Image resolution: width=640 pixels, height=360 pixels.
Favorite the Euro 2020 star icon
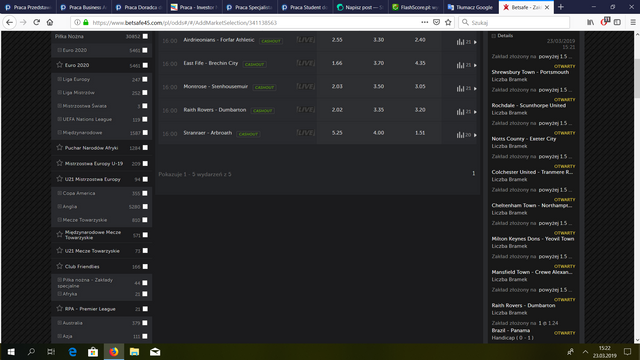point(60,65)
